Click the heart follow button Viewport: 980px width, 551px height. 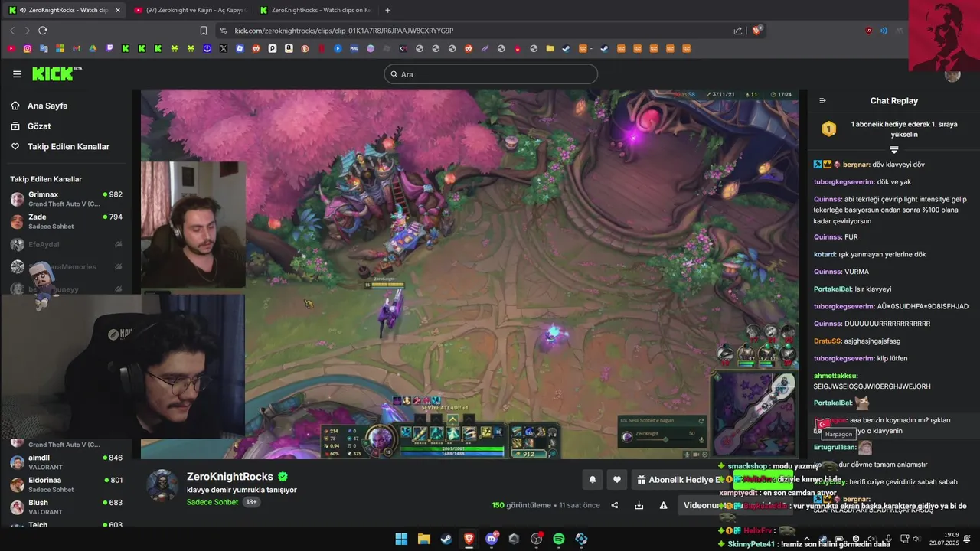[617, 480]
